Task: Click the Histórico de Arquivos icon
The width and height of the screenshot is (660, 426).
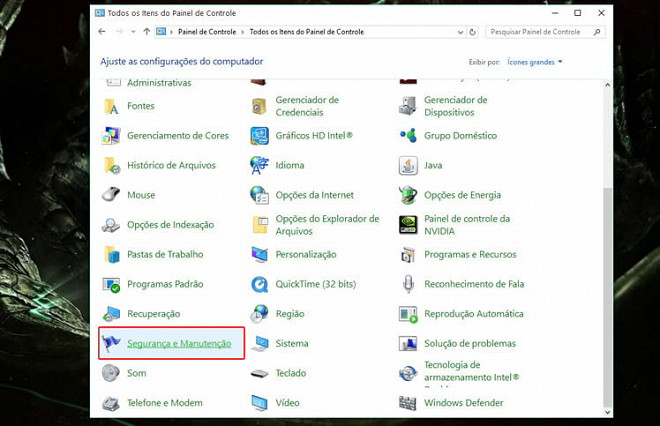Action: pos(112,165)
